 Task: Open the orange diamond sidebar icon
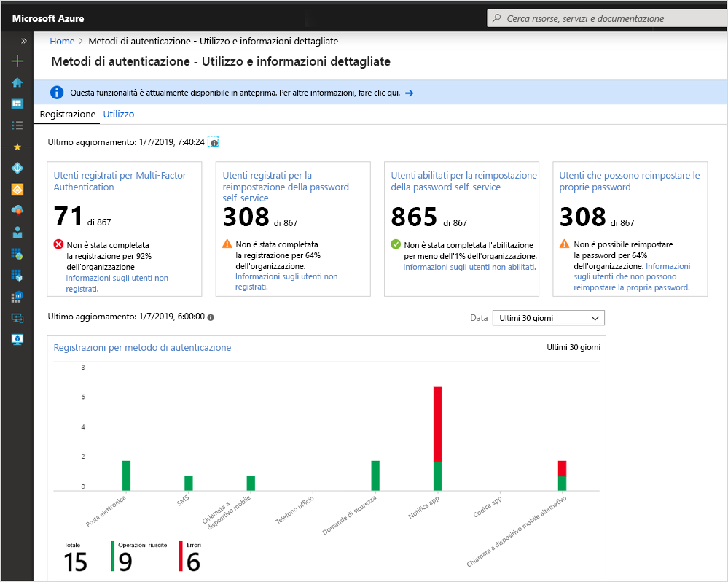[17, 190]
